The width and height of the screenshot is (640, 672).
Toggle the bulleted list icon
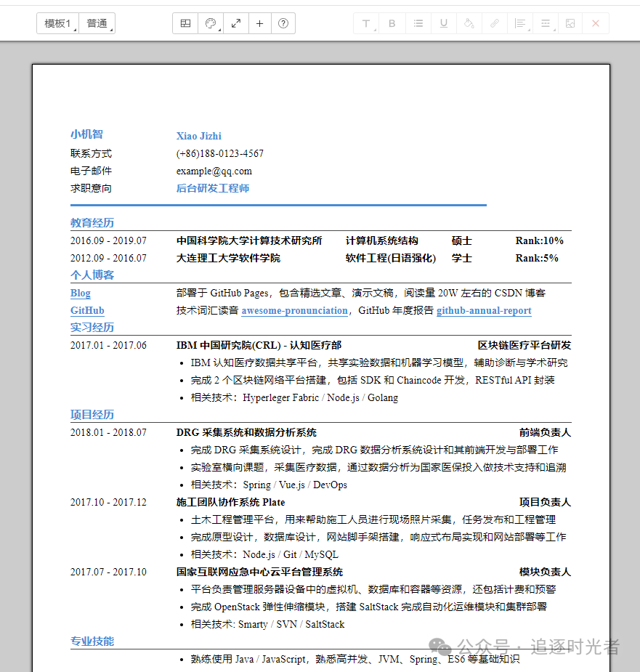[418, 23]
